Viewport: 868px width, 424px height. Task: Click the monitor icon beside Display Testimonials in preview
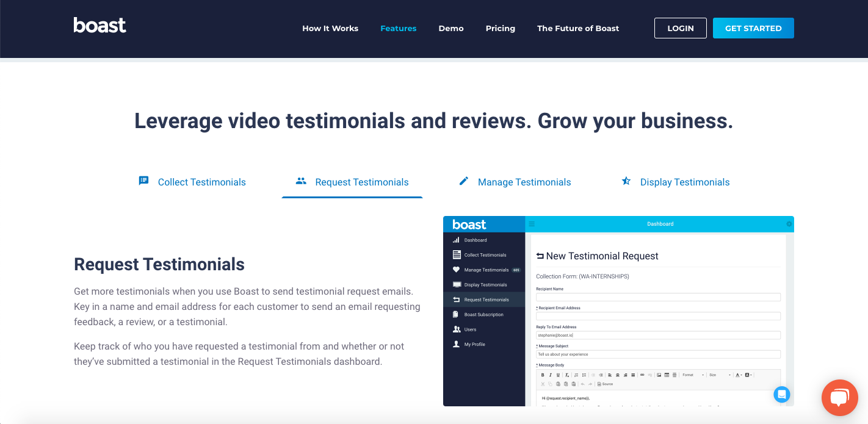457,284
